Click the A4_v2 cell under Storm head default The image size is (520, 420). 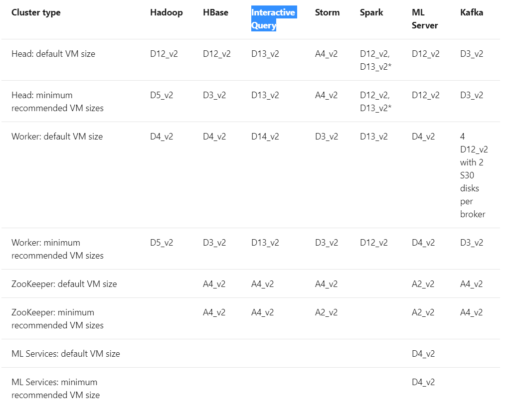(326, 53)
